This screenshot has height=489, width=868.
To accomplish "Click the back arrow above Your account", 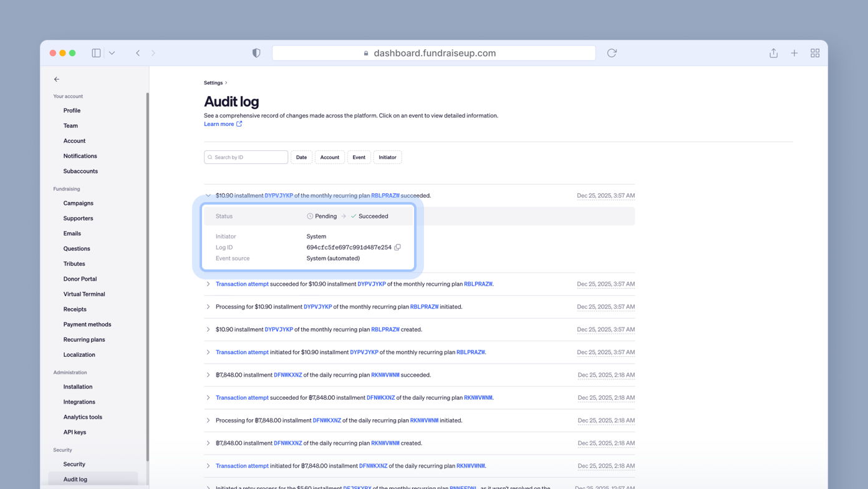I will click(56, 79).
